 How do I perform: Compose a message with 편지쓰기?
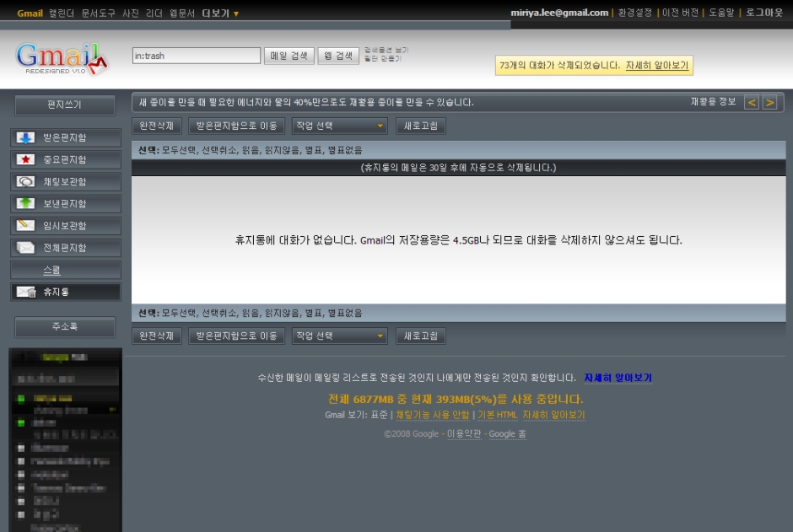tap(65, 105)
